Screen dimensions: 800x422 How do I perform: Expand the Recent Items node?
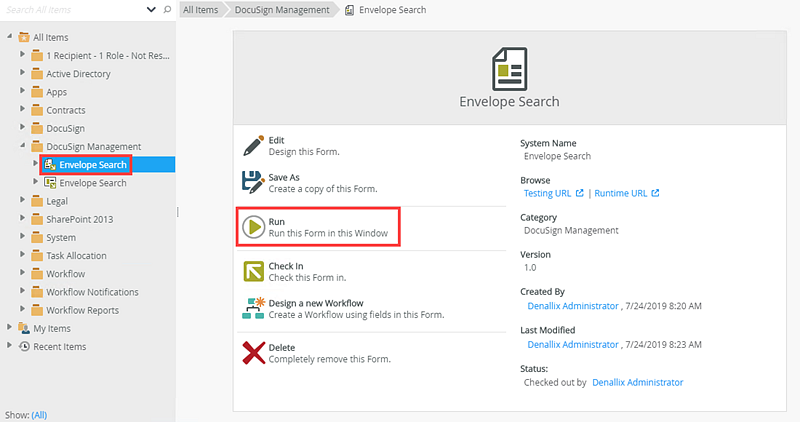pyautogui.click(x=9, y=345)
